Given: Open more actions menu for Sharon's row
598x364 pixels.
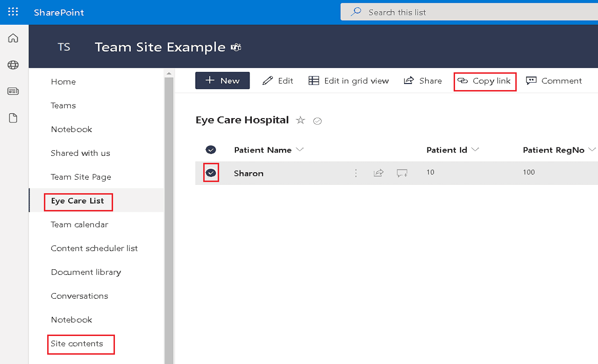Looking at the screenshot, I should [x=356, y=172].
